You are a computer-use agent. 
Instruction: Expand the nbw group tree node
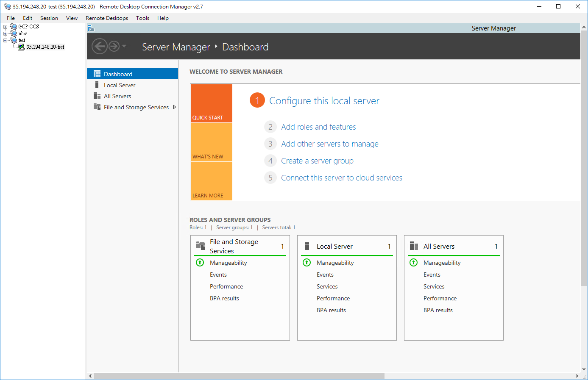(6, 33)
